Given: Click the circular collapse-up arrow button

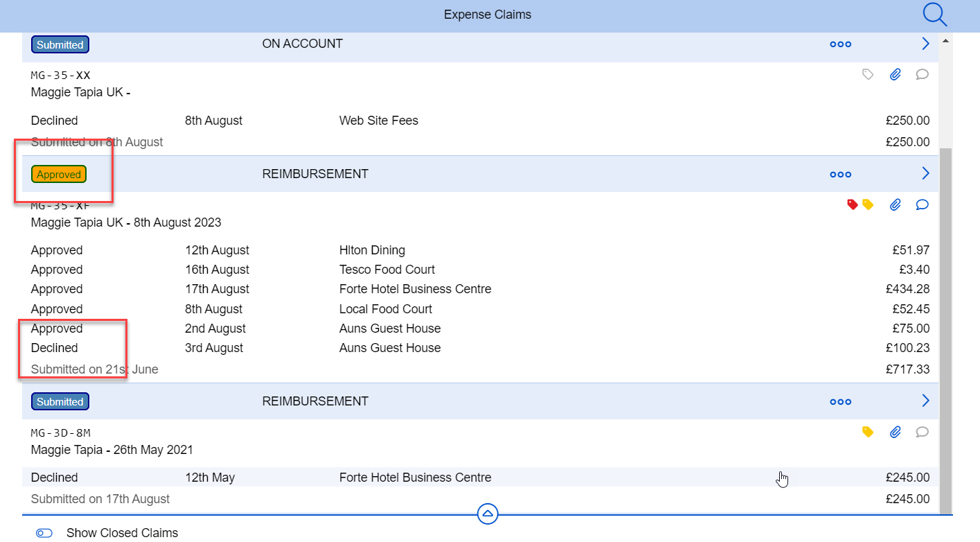Looking at the screenshot, I should point(488,514).
